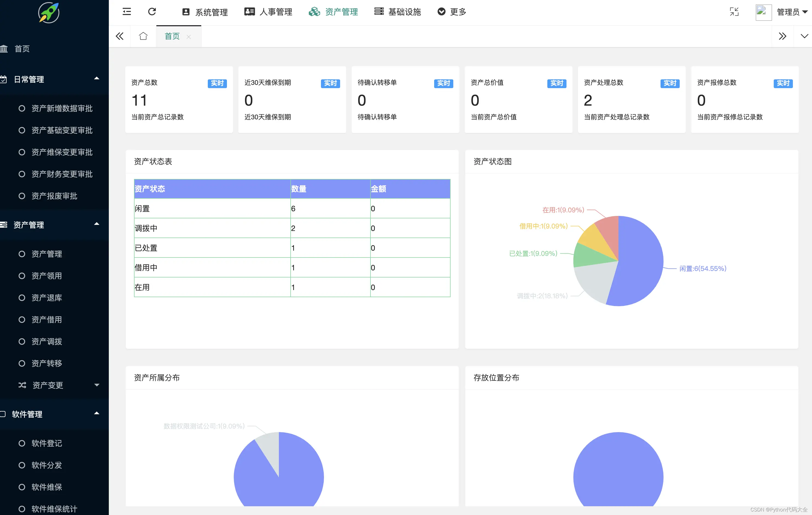
Task: Expand the 资产变更 submenu
Action: click(x=97, y=385)
